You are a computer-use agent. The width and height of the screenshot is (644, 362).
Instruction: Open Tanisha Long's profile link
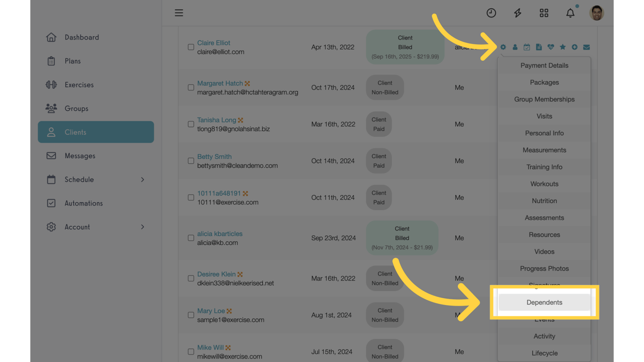[x=216, y=120]
